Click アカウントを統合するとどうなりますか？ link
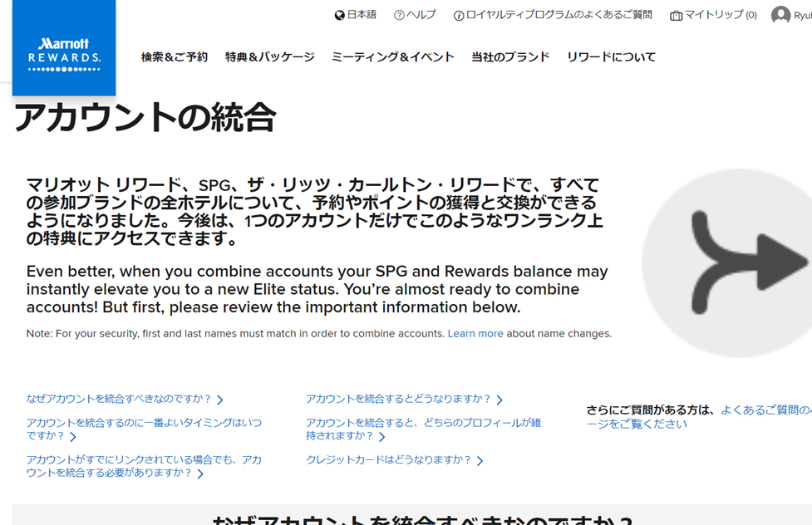Viewport: 812px width, 525px height. pos(398,399)
